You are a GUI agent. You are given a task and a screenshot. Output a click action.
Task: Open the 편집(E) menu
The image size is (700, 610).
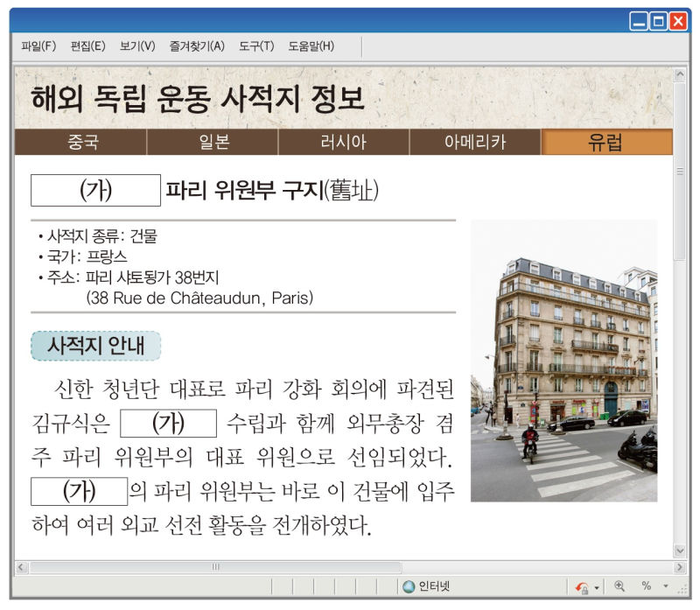point(87,46)
